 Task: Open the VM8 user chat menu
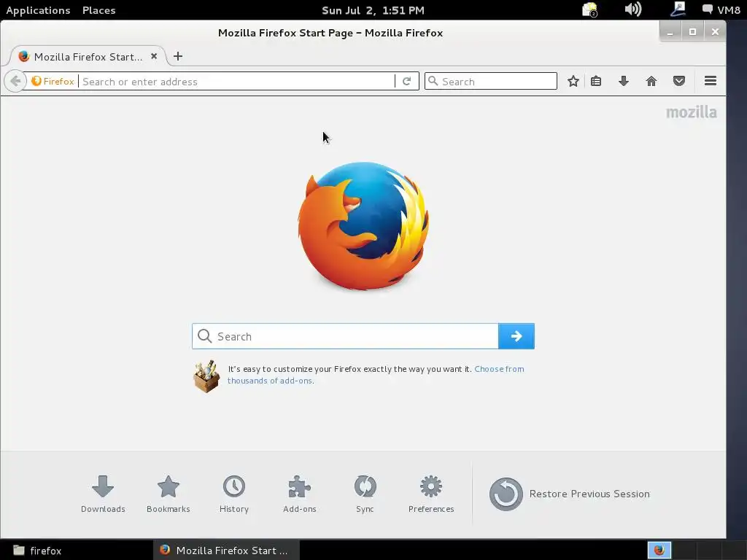click(x=721, y=9)
